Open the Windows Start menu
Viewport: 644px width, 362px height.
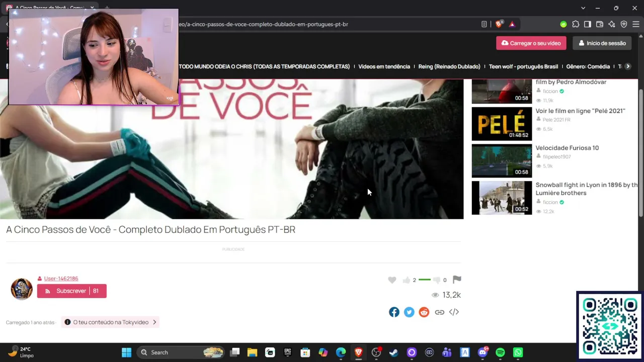tap(126, 352)
